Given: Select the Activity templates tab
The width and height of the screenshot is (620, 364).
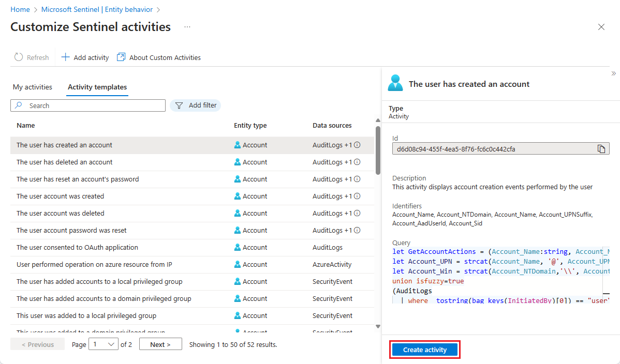Looking at the screenshot, I should click(97, 87).
